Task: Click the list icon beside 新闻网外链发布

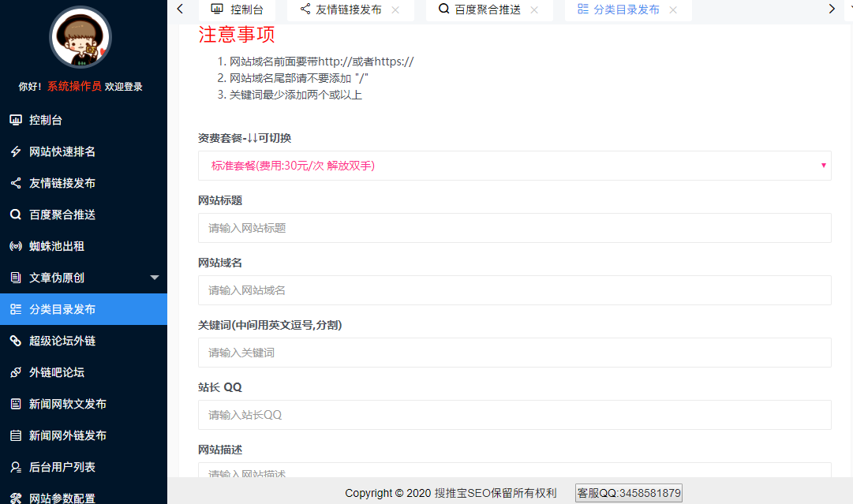Action: click(16, 435)
